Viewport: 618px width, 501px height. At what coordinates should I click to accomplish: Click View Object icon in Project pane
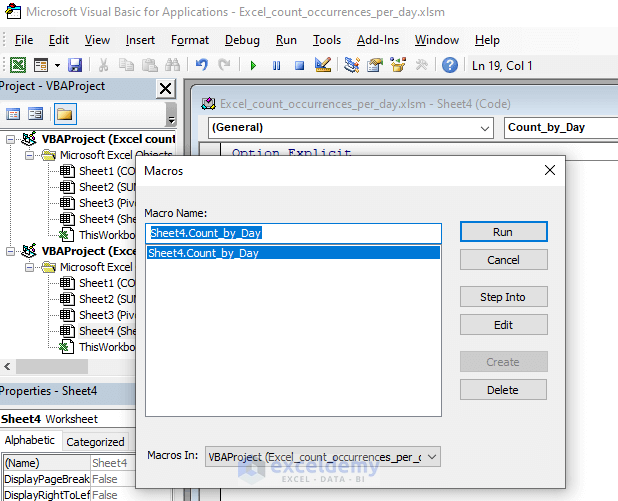tap(35, 114)
